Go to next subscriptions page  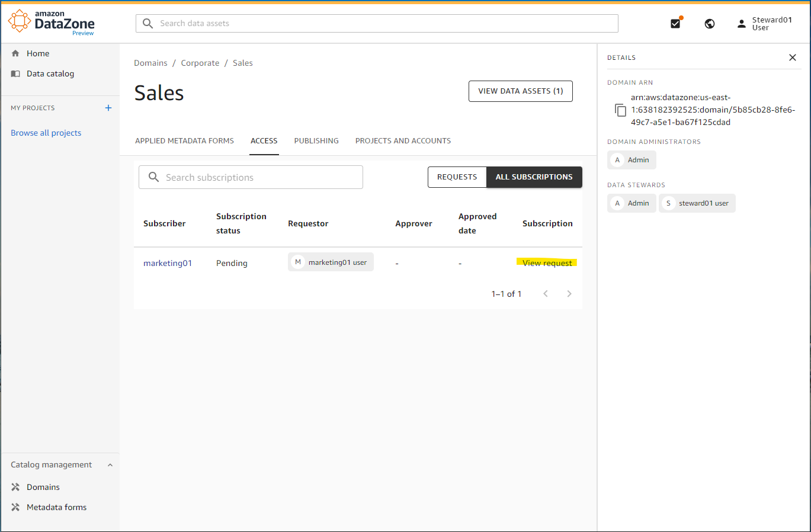(569, 294)
